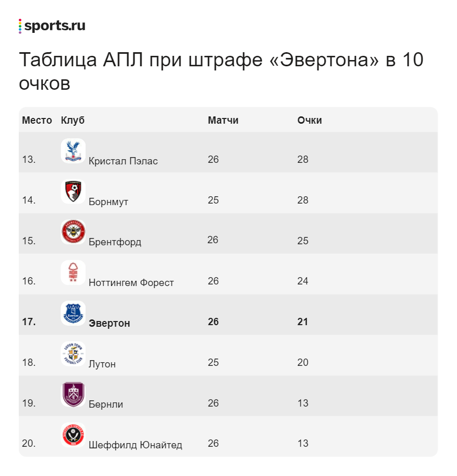This screenshot has width=457, height=476.
Task: Open the Кристал Пэлас club link
Action: [123, 161]
